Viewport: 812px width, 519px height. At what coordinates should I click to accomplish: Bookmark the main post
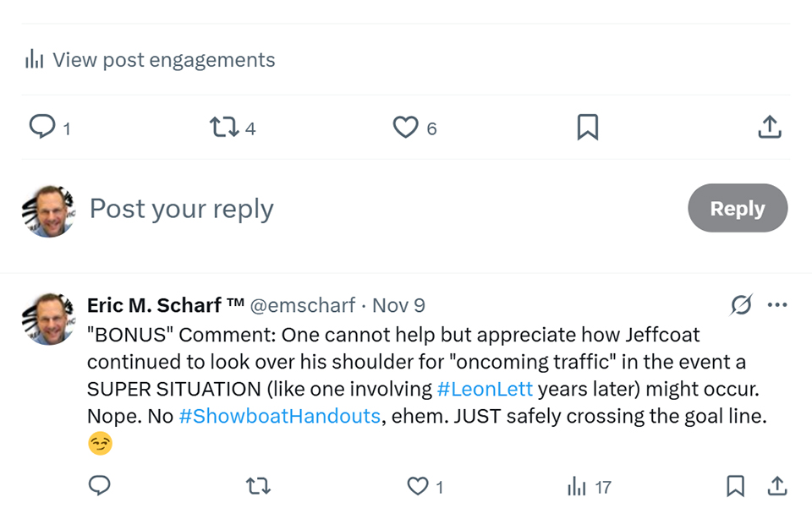pos(588,128)
